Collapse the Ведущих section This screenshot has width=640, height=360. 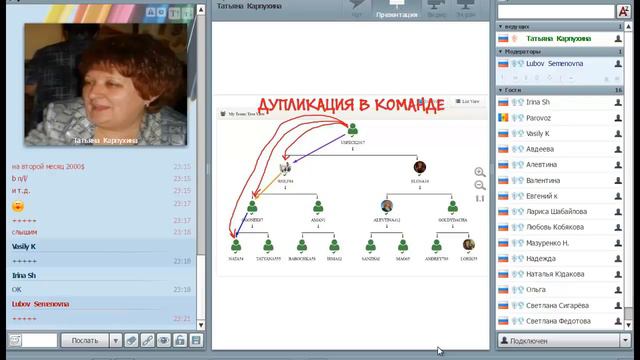[x=501, y=27]
